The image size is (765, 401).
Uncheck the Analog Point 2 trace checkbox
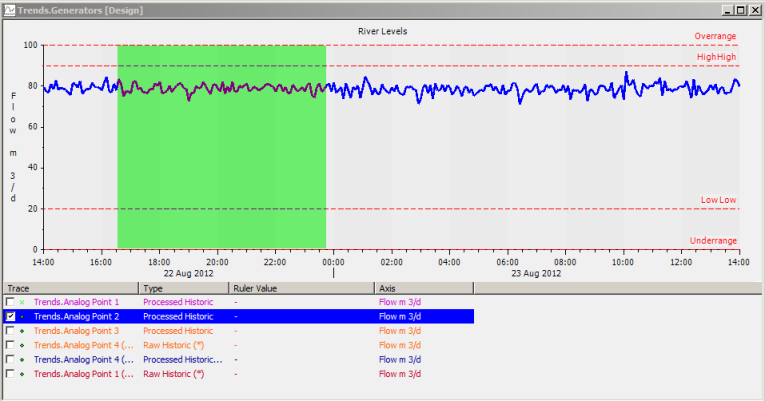pyautogui.click(x=10, y=316)
